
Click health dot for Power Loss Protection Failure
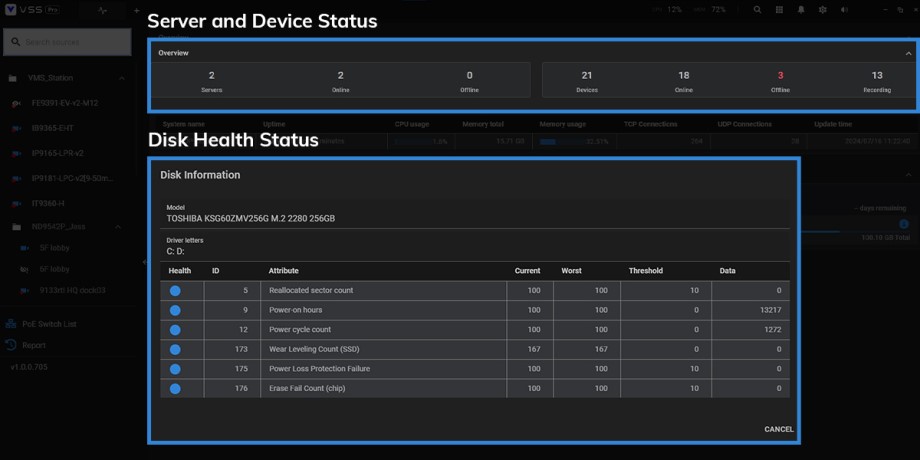tap(175, 369)
